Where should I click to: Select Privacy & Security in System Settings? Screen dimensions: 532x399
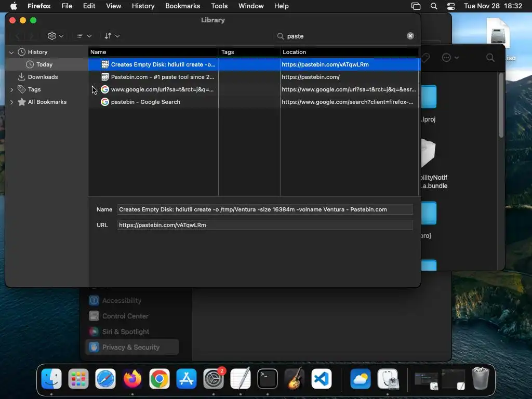pos(132,347)
